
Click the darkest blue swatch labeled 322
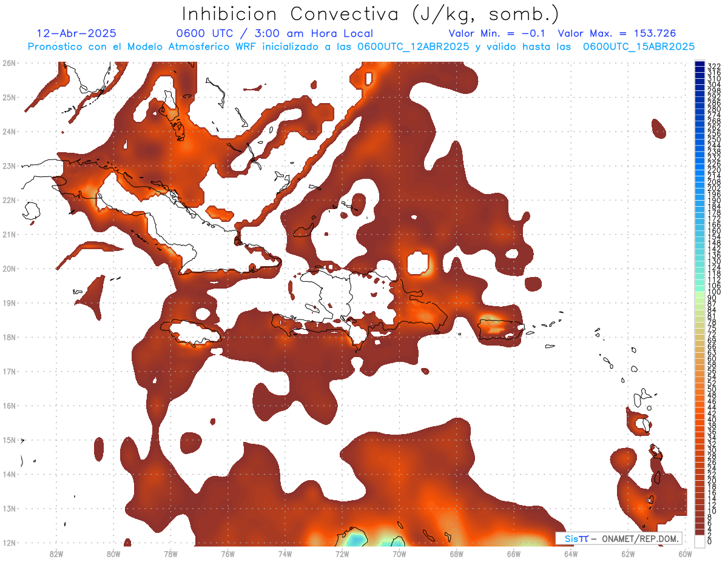point(699,64)
